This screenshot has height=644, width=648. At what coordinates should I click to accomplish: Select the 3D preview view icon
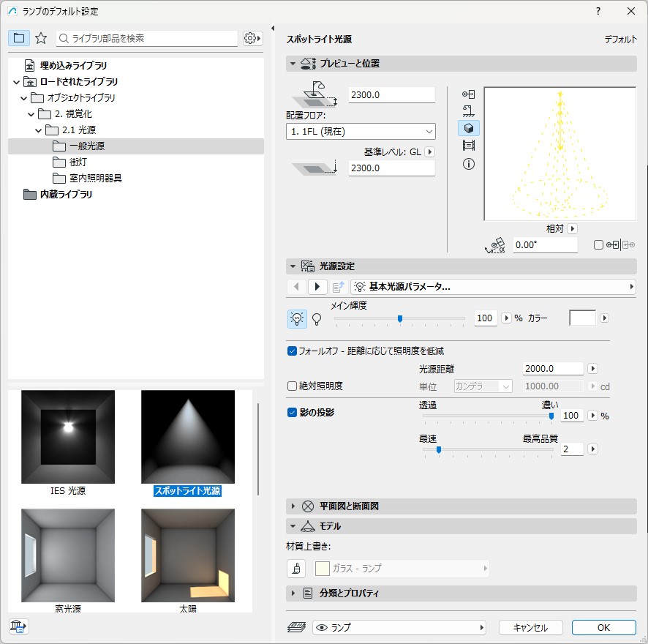tap(469, 128)
